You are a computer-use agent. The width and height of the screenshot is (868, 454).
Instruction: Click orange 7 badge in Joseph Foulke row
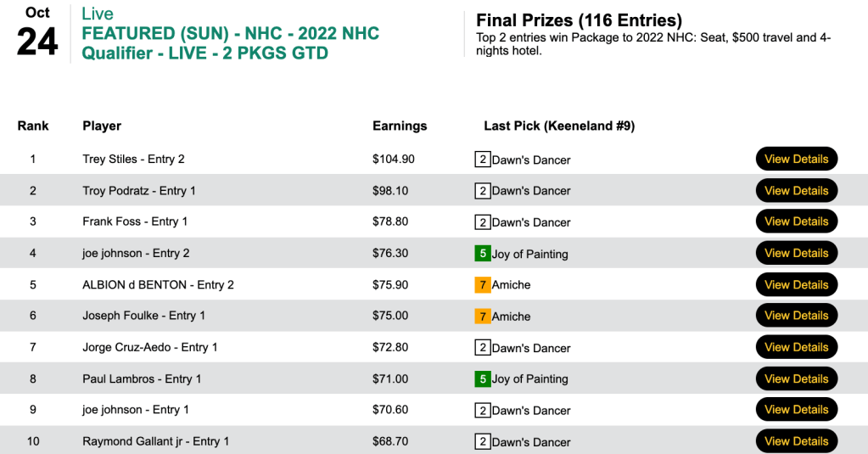pos(483,317)
